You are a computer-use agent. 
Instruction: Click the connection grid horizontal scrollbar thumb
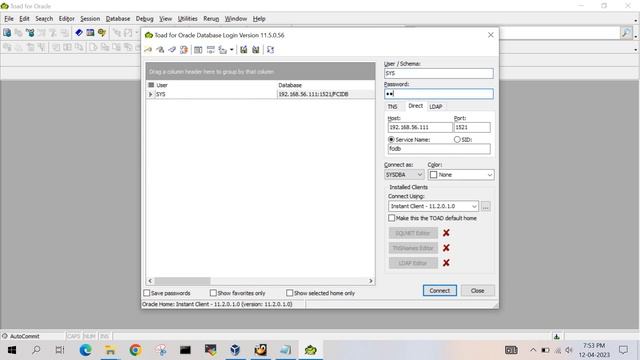182,281
